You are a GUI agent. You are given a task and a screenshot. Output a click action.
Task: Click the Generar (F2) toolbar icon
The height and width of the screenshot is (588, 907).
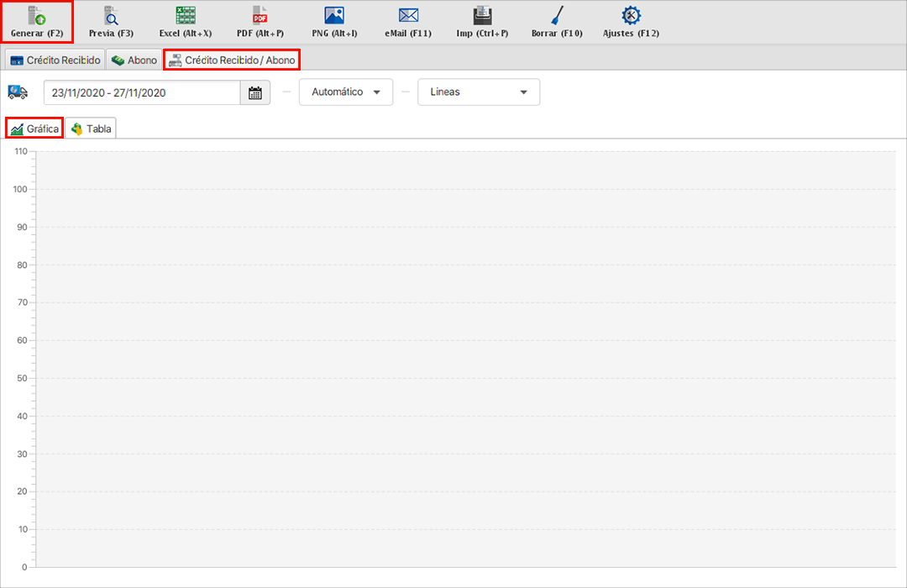pyautogui.click(x=37, y=16)
